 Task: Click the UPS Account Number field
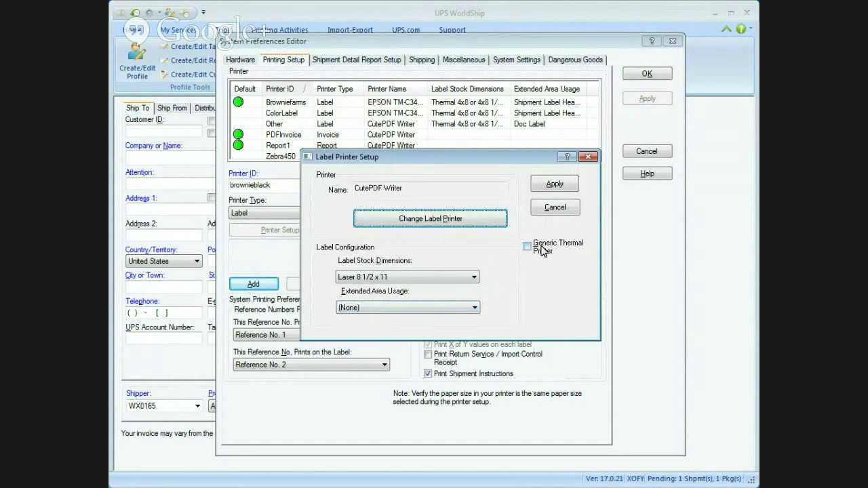tap(163, 338)
